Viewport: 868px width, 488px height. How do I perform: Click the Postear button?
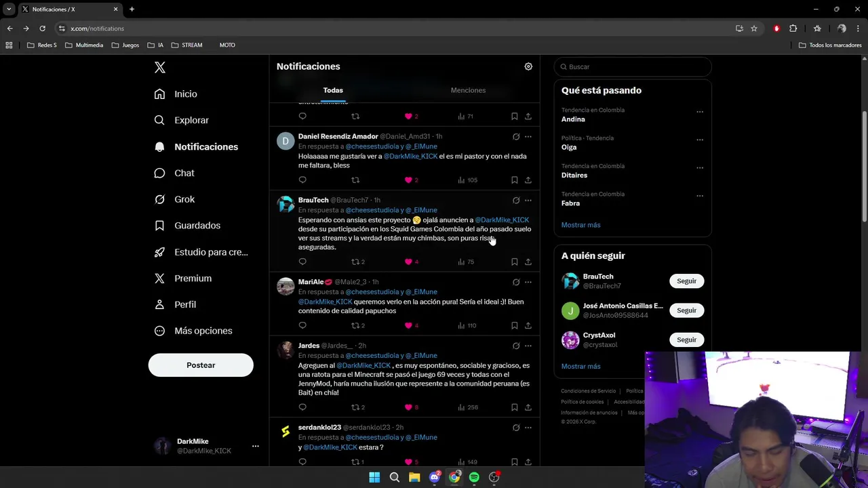pyautogui.click(x=201, y=365)
